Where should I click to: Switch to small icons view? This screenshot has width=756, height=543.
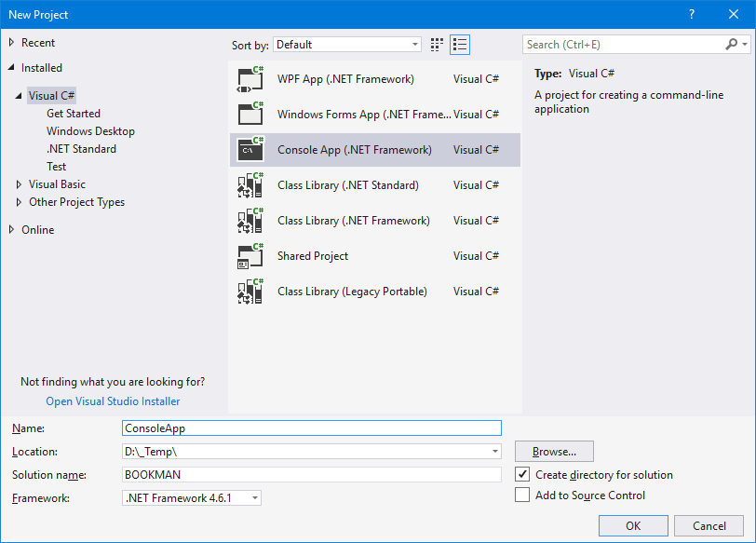pyautogui.click(x=437, y=45)
